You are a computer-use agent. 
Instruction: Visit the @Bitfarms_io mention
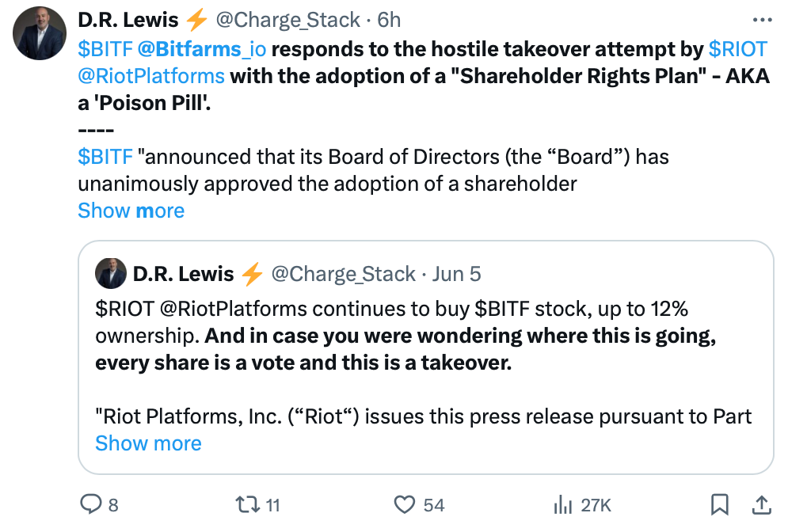point(201,49)
